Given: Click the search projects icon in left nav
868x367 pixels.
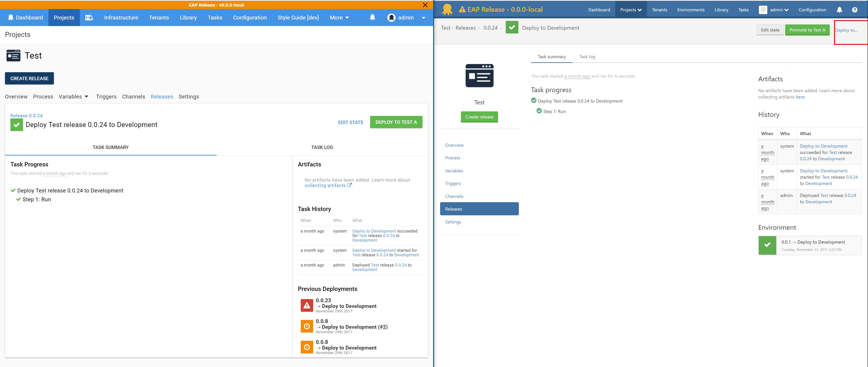Looking at the screenshot, I should click(x=89, y=17).
